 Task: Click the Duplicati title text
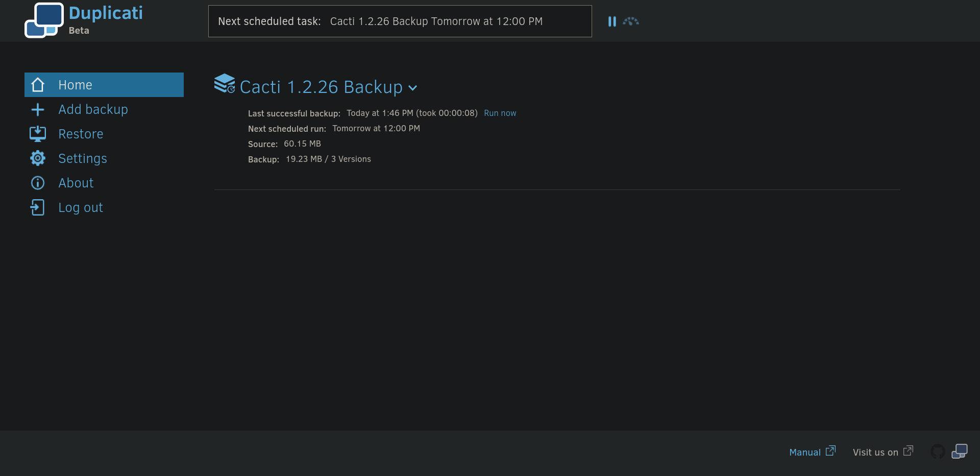106,13
